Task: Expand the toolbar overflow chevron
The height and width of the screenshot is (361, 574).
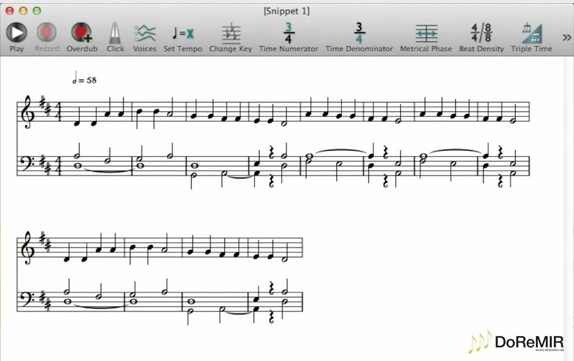Action: pos(566,37)
